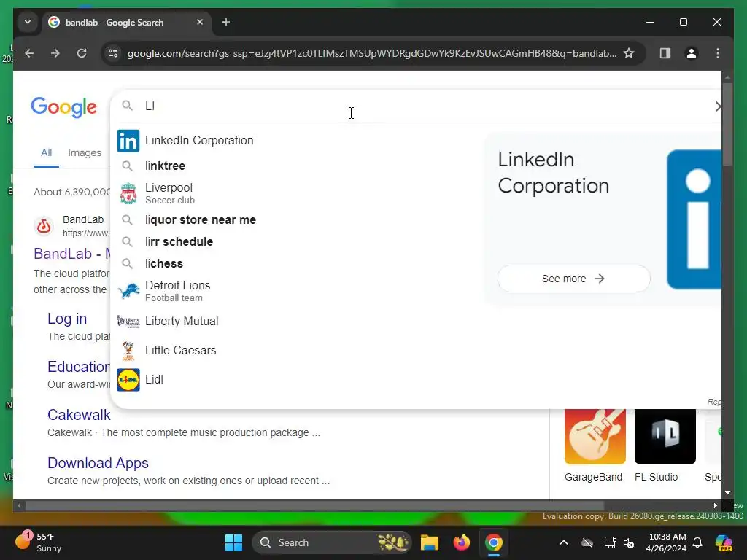Open the BandLab main result title
This screenshot has width=747, height=560.
pyautogui.click(x=72, y=254)
